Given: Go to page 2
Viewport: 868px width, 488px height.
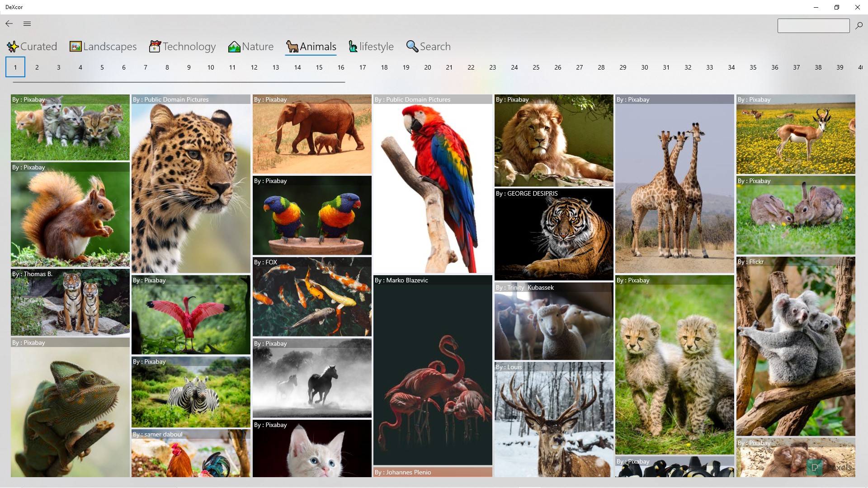Looking at the screenshot, I should click(37, 67).
